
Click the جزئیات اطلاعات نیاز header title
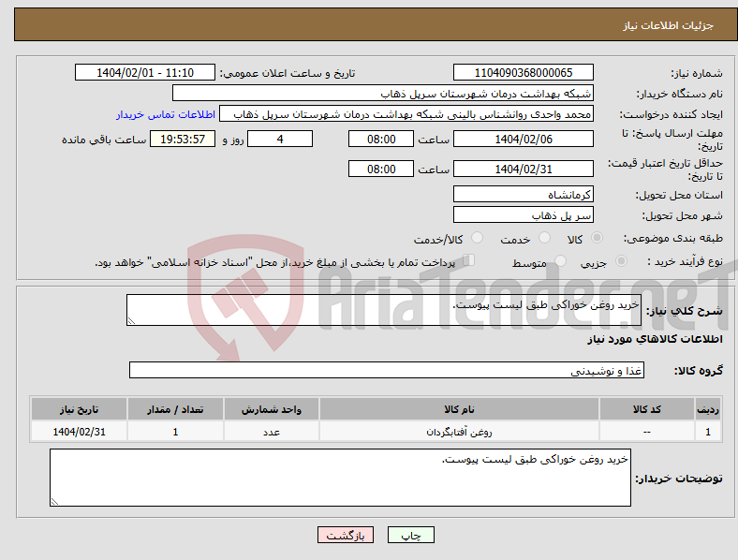(669, 25)
